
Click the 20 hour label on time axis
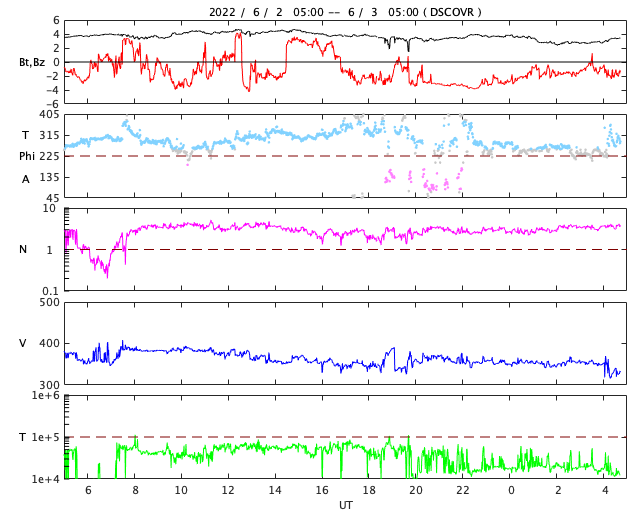[416, 490]
